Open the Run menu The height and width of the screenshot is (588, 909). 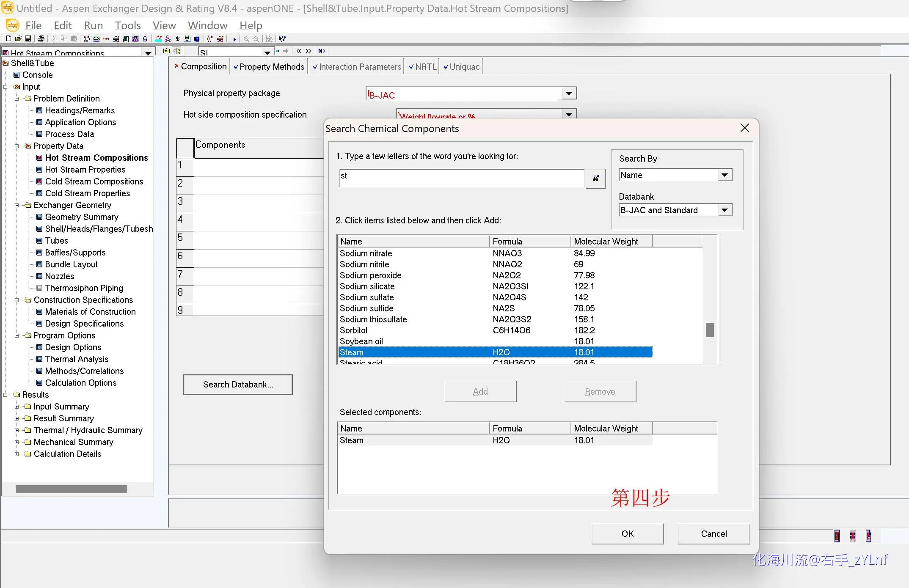coord(93,25)
